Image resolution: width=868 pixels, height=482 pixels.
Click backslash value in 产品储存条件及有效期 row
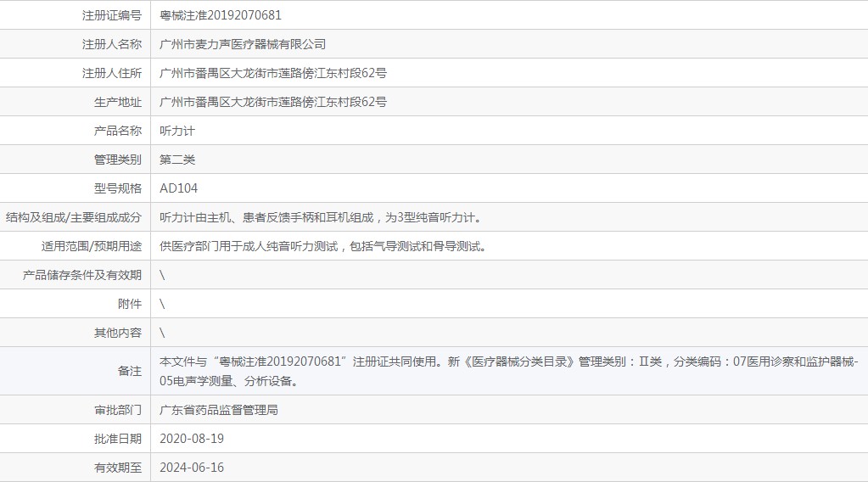coord(162,275)
